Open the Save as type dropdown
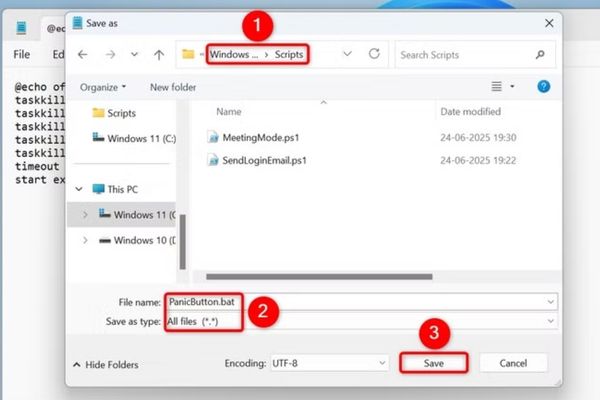600x400 pixels. [x=551, y=320]
